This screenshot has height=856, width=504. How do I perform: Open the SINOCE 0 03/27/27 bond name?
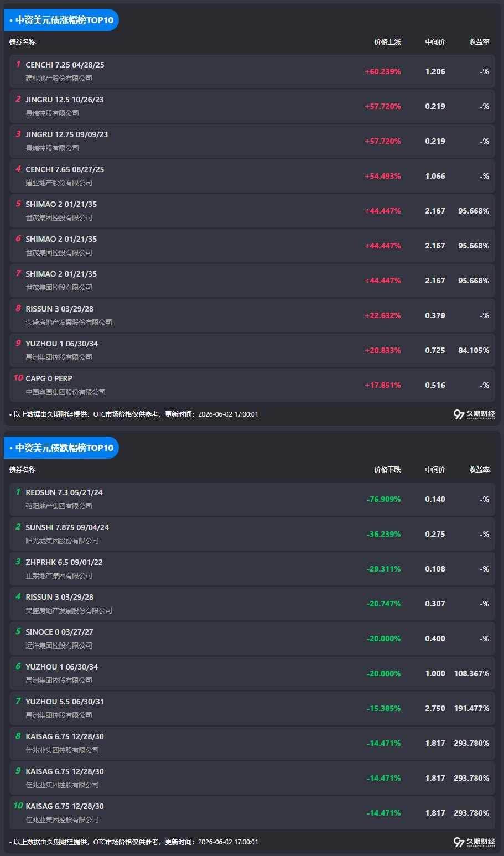pos(59,632)
